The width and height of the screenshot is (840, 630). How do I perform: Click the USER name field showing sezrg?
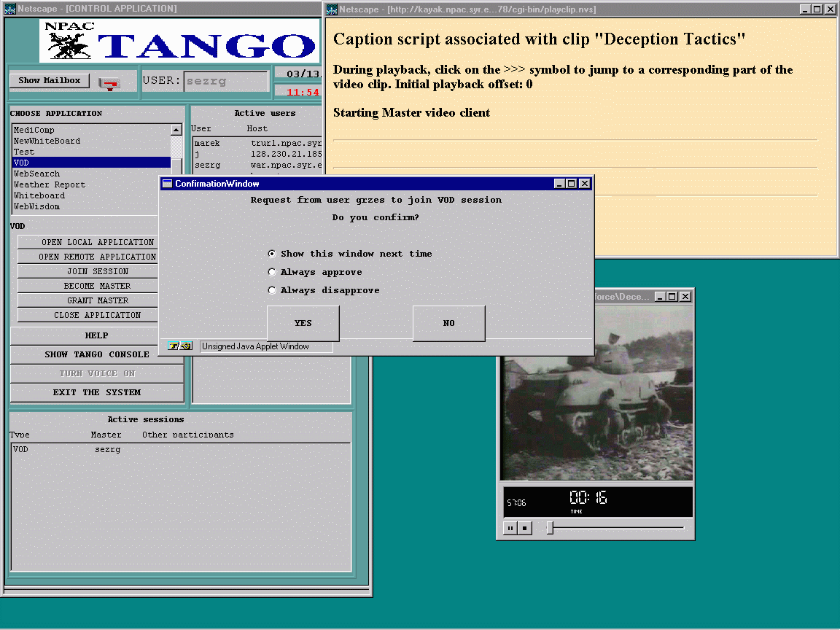225,82
